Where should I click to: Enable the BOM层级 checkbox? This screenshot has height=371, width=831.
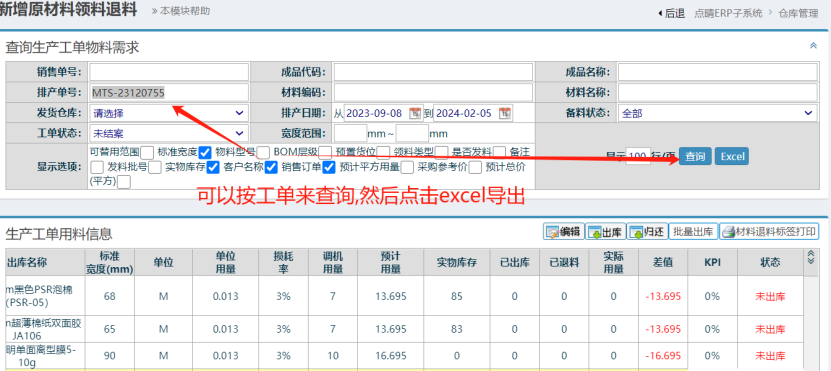click(x=326, y=153)
